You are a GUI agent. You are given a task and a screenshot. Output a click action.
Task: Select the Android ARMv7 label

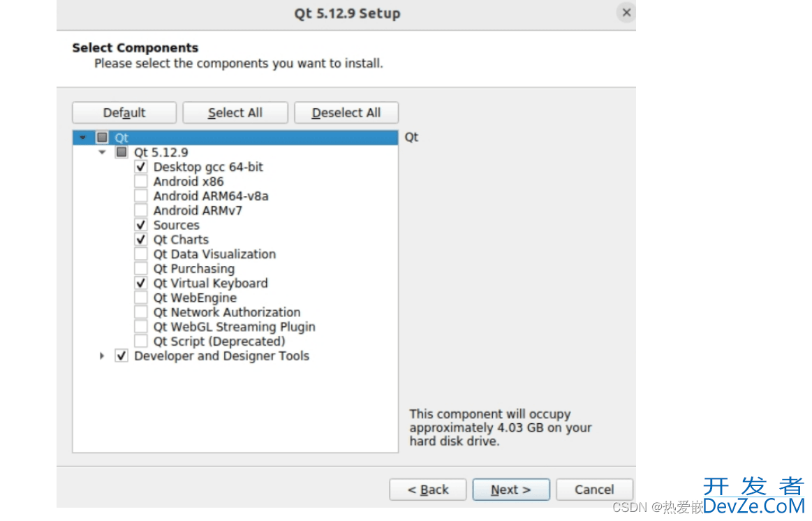(x=198, y=210)
